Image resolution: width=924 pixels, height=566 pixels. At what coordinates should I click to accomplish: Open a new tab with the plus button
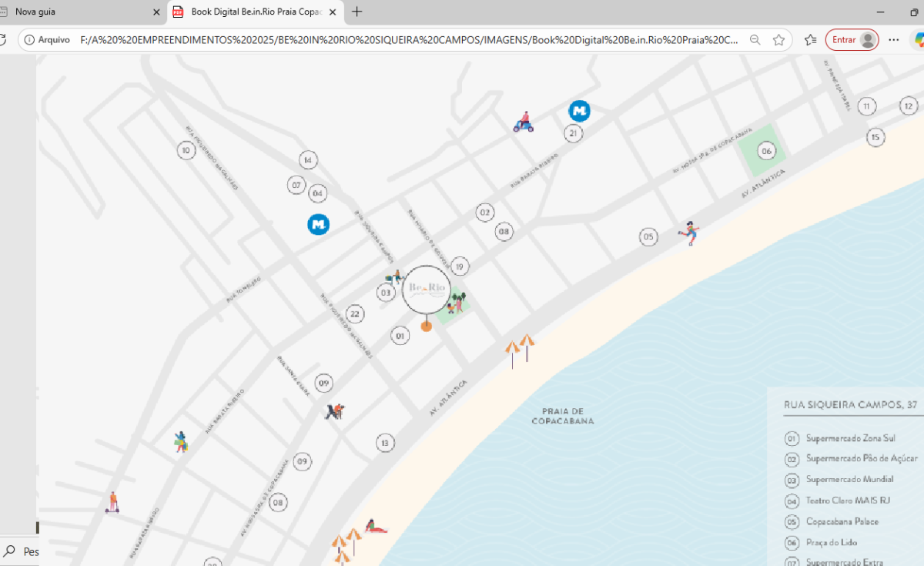point(355,12)
